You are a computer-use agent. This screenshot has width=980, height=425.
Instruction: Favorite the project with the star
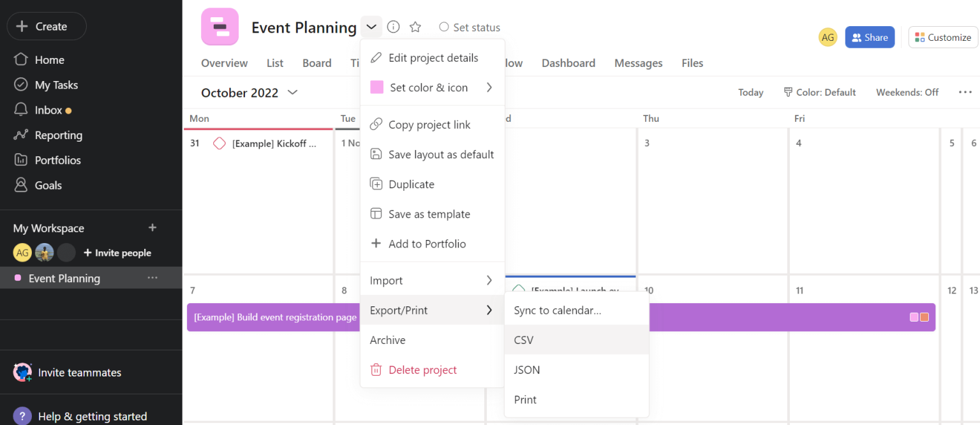[415, 27]
